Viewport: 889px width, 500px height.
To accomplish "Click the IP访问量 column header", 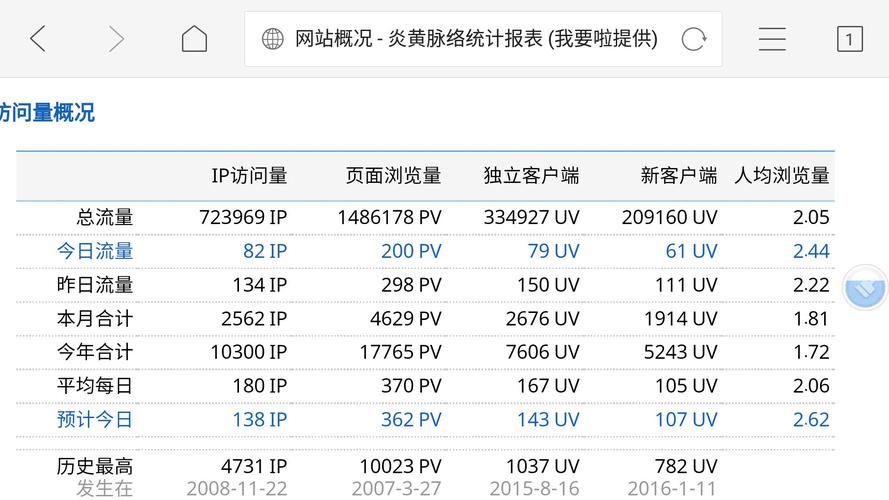I will click(249, 176).
